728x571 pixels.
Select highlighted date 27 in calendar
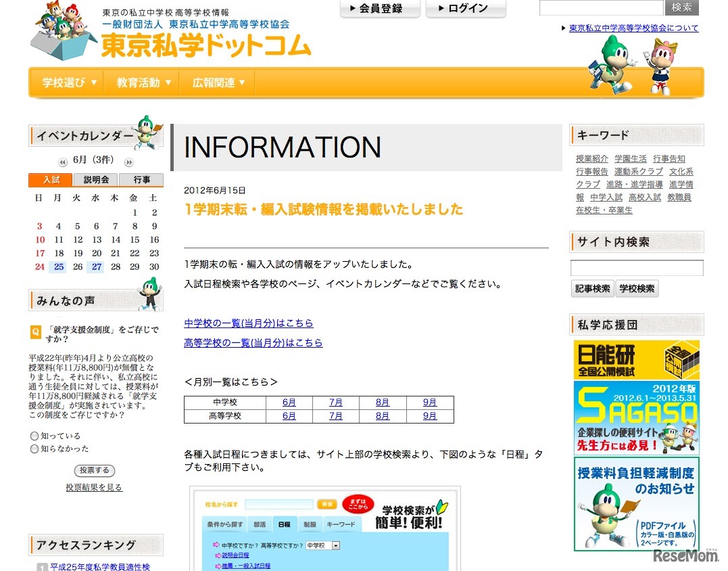(97, 267)
